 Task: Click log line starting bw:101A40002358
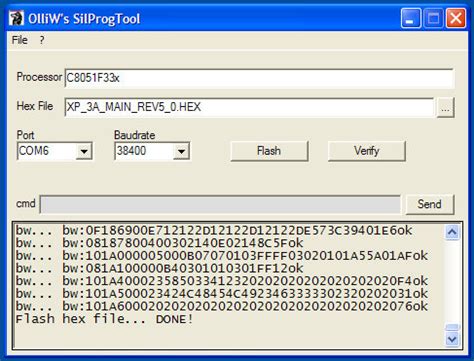[x=221, y=281]
